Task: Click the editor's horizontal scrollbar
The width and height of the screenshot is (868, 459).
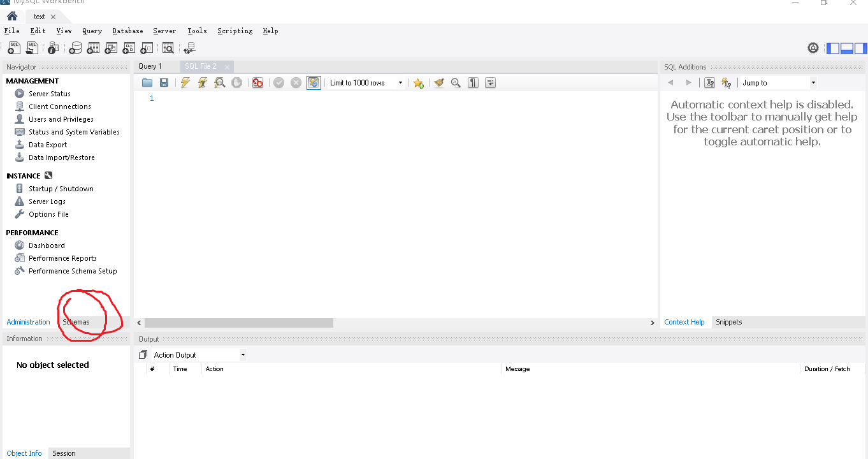Action: 239,323
